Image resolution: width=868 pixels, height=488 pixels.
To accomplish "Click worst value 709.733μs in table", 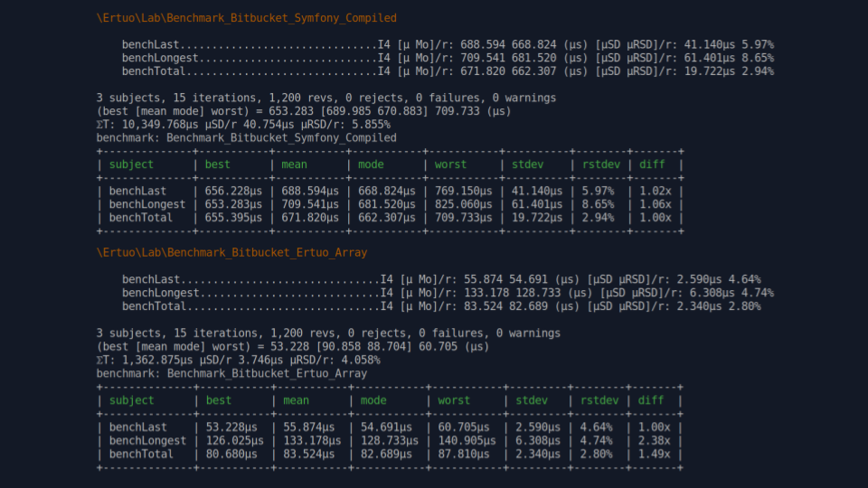I will 463,218.
